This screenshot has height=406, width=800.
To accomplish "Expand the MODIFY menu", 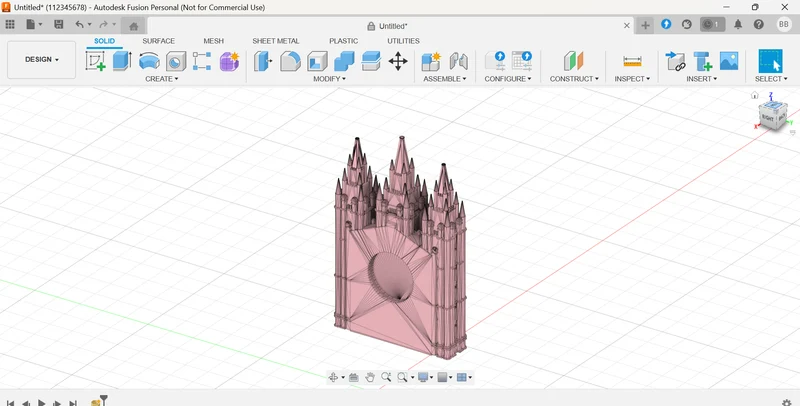I will click(330, 79).
